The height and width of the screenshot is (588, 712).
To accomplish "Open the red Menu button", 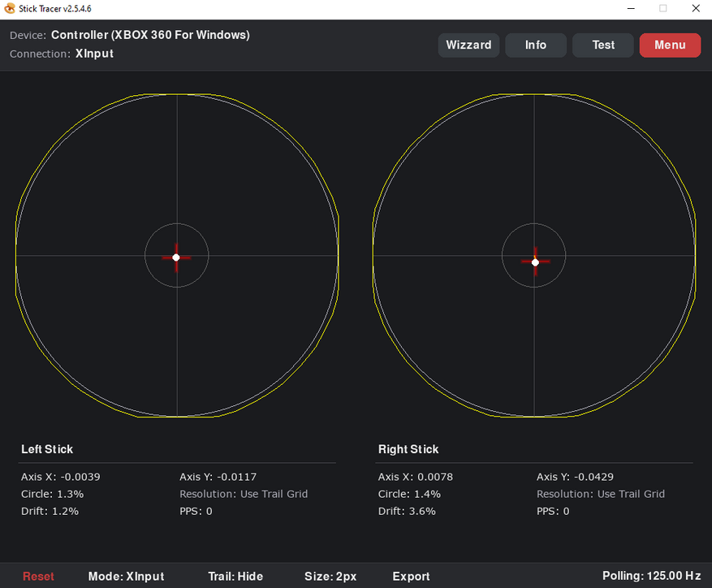I will click(670, 45).
